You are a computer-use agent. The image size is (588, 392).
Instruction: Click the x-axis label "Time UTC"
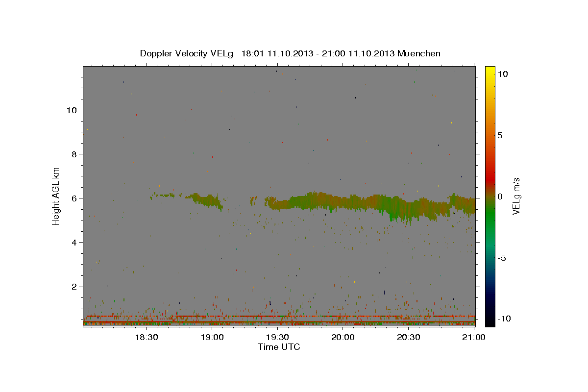pos(279,347)
